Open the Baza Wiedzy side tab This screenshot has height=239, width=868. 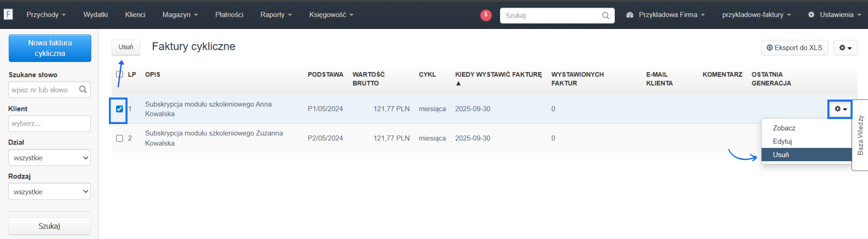860,135
